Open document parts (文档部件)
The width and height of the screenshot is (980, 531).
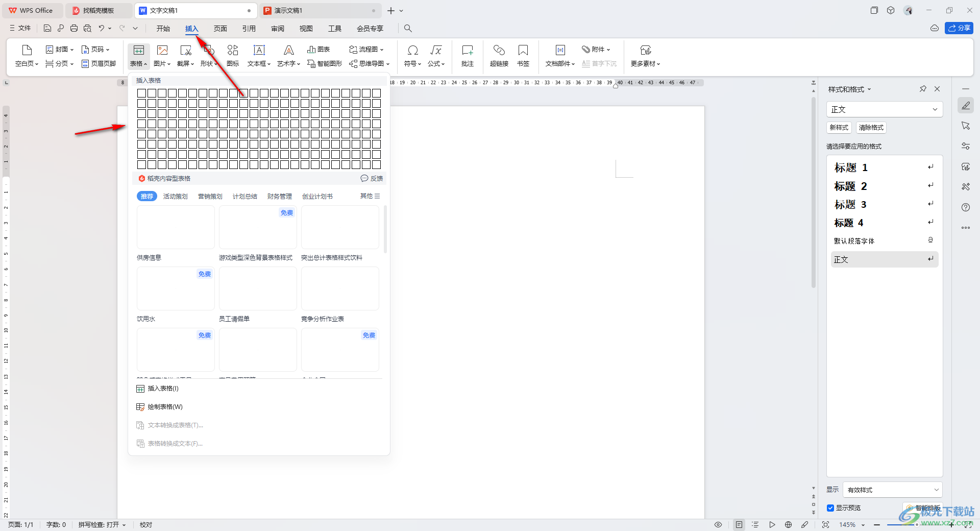click(x=560, y=55)
